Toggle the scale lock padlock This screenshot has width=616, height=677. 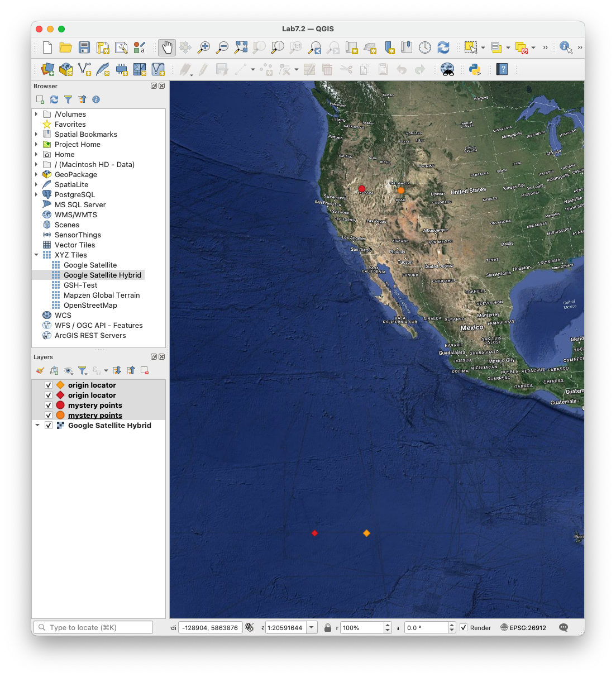328,627
